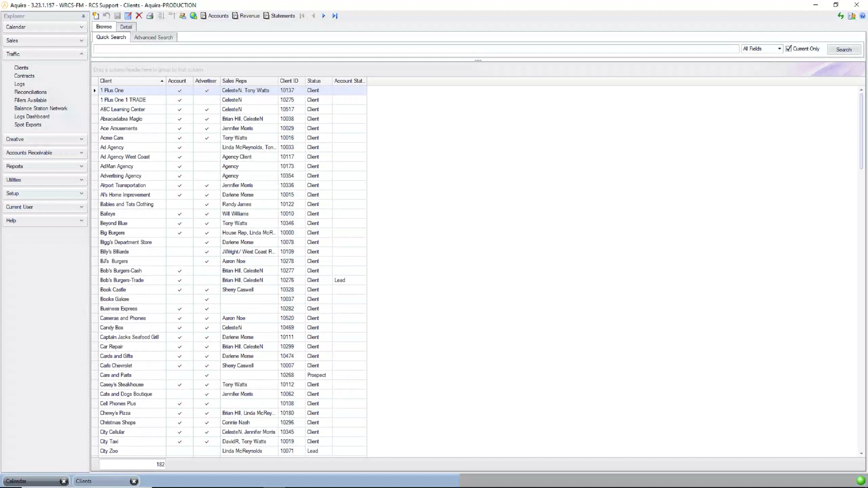This screenshot has height=488, width=868.
Task: Click the expand all rows icon
Action: (x=161, y=16)
